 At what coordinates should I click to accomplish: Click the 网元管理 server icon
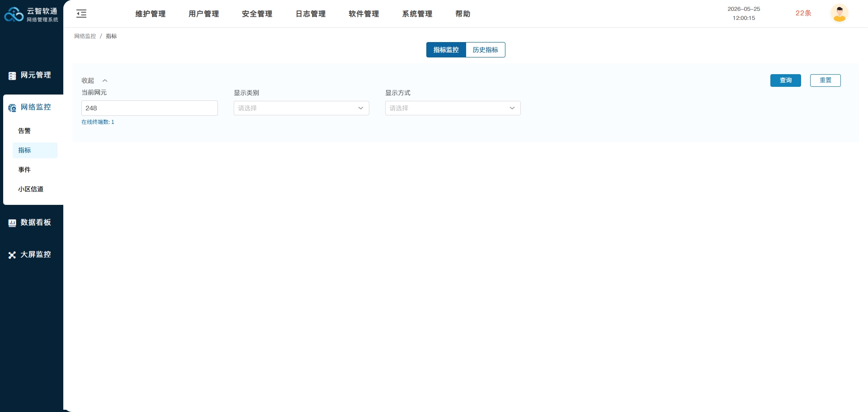[12, 76]
